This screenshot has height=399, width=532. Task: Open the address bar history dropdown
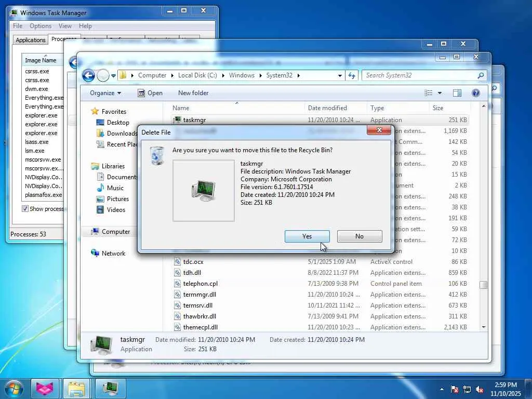click(340, 76)
